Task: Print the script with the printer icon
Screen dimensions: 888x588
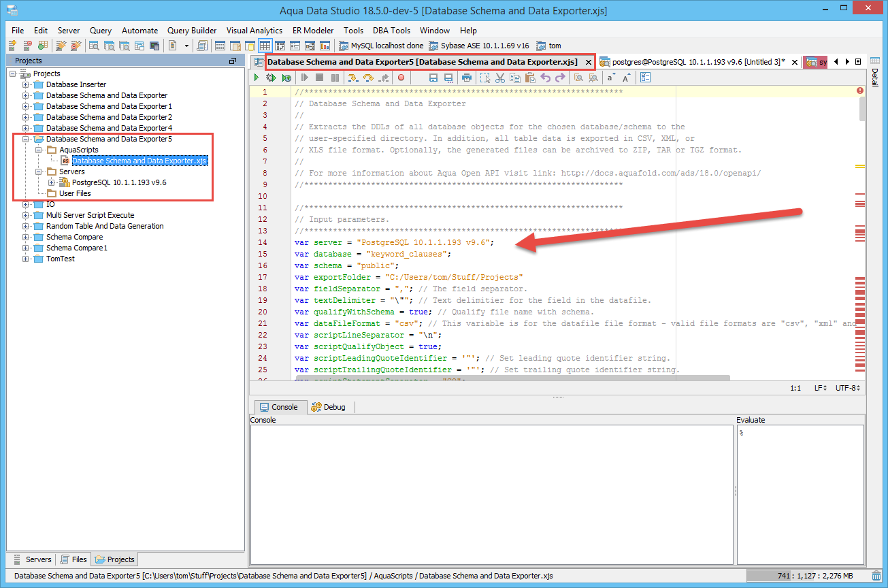Action: [467, 78]
